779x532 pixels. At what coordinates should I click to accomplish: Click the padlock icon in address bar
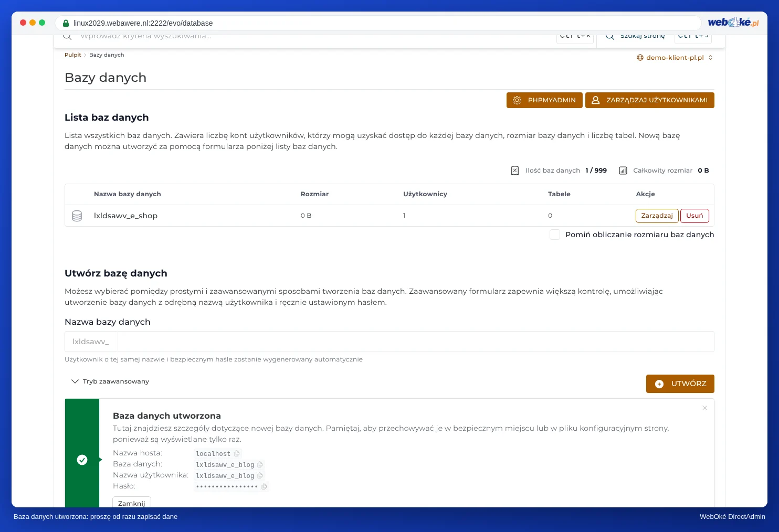(x=66, y=23)
